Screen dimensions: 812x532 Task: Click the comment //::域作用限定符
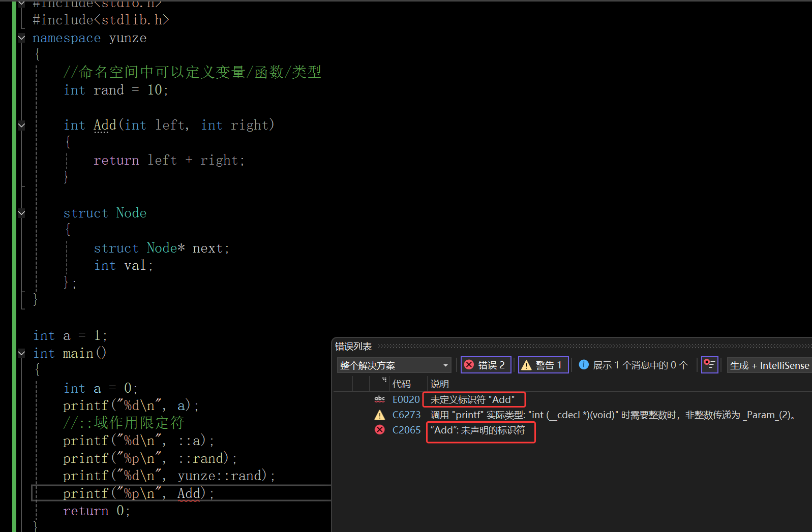[124, 423]
